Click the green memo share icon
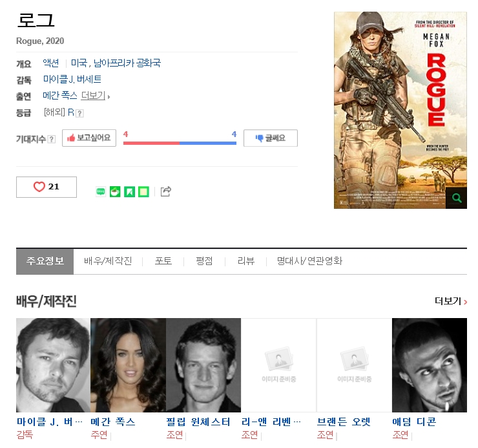The width and height of the screenshot is (478, 448). pyautogui.click(x=143, y=191)
